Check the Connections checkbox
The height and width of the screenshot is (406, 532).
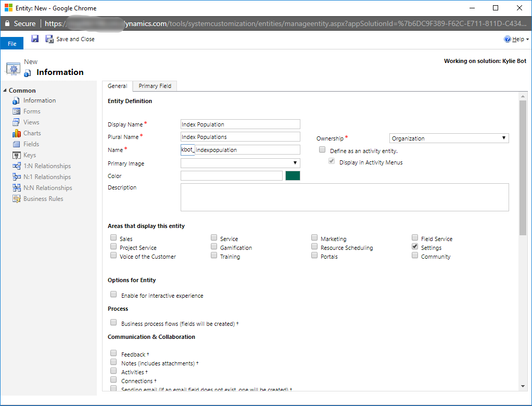coord(113,379)
